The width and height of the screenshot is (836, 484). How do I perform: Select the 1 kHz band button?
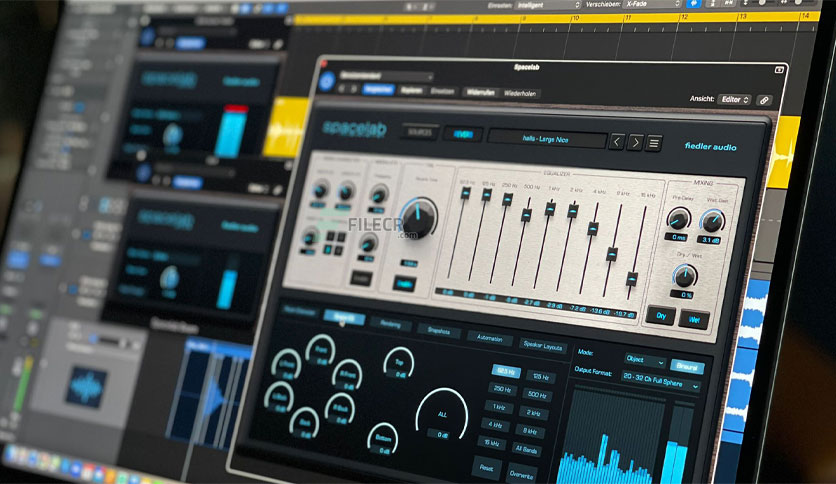pyautogui.click(x=499, y=407)
